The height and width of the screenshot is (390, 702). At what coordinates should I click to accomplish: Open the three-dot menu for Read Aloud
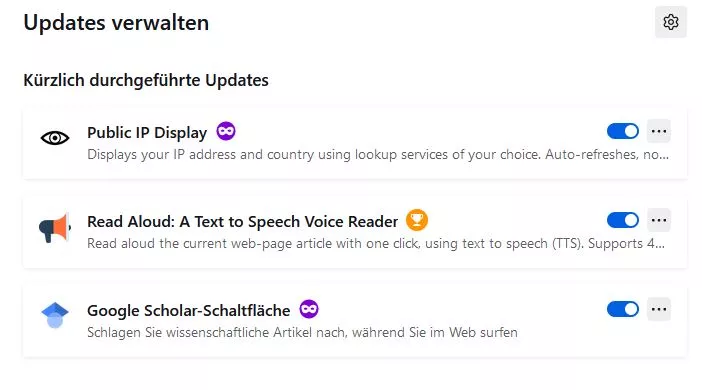[659, 220]
